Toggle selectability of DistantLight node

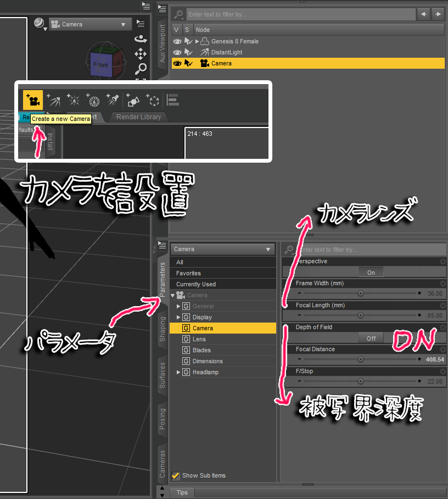(x=188, y=52)
